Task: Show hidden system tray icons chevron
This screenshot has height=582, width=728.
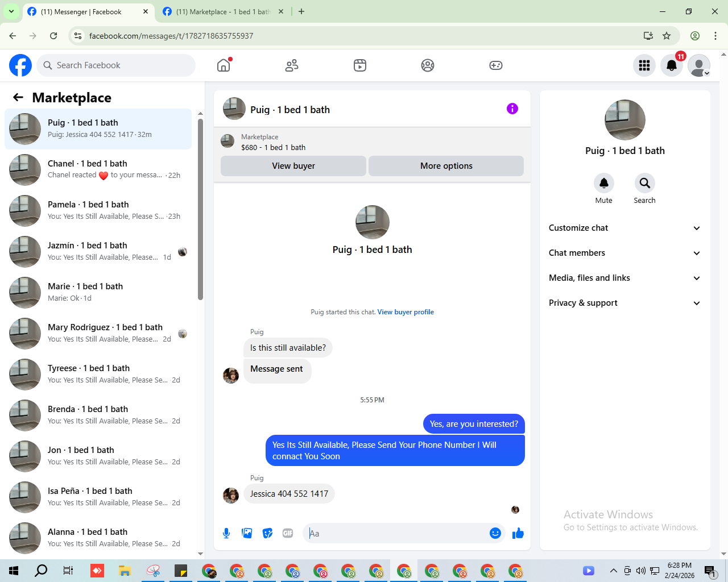Action: 613,571
